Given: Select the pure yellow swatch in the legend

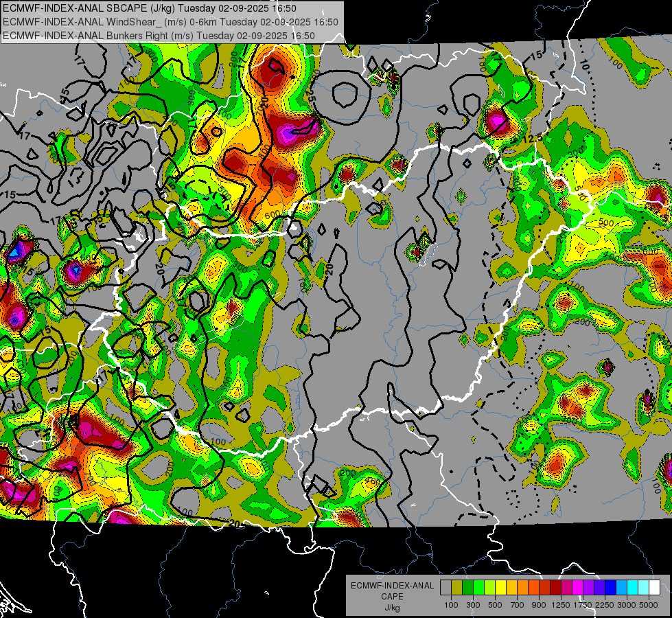Looking at the screenshot, I should [x=500, y=587].
